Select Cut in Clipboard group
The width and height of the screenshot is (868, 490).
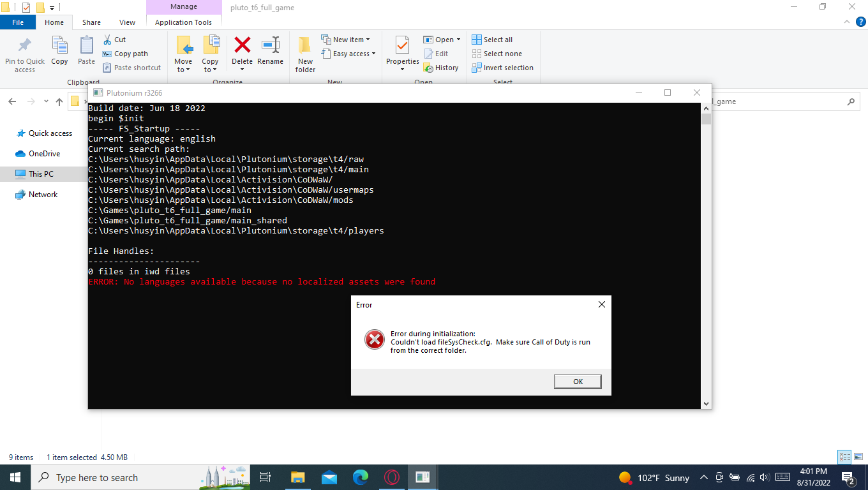point(114,40)
